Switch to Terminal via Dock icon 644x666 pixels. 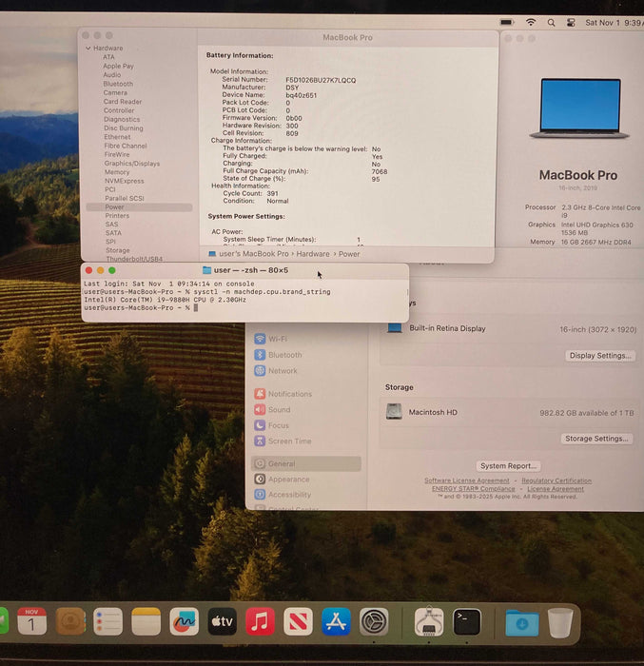pyautogui.click(x=467, y=622)
